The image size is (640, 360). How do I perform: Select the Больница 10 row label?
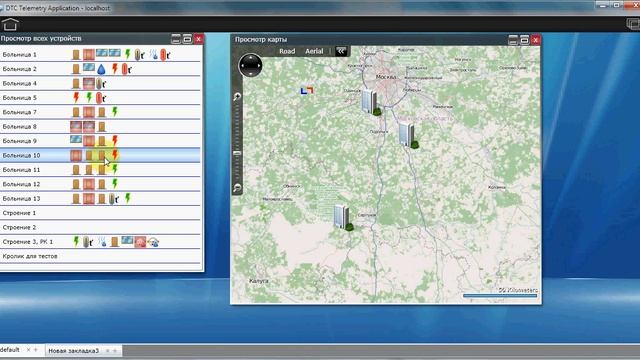pyautogui.click(x=21, y=155)
